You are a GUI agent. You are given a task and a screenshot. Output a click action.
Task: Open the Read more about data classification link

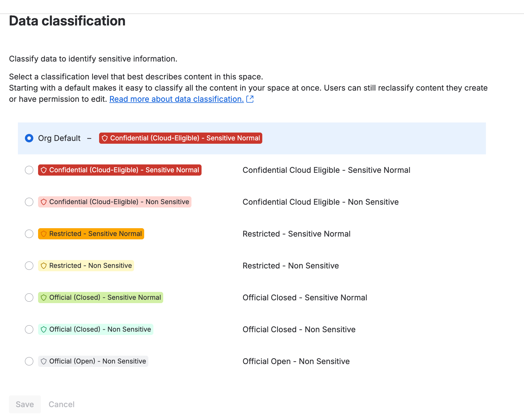177,99
